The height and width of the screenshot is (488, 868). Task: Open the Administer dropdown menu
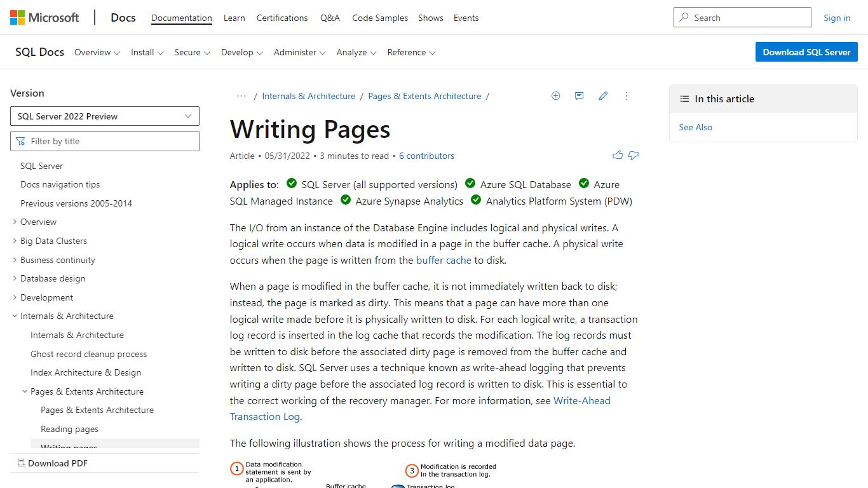pyautogui.click(x=300, y=52)
